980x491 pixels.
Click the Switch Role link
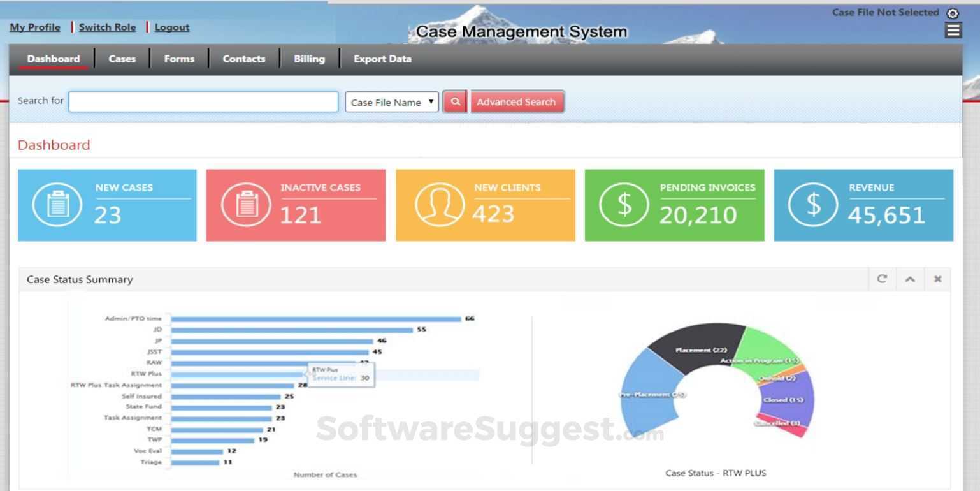point(107,27)
